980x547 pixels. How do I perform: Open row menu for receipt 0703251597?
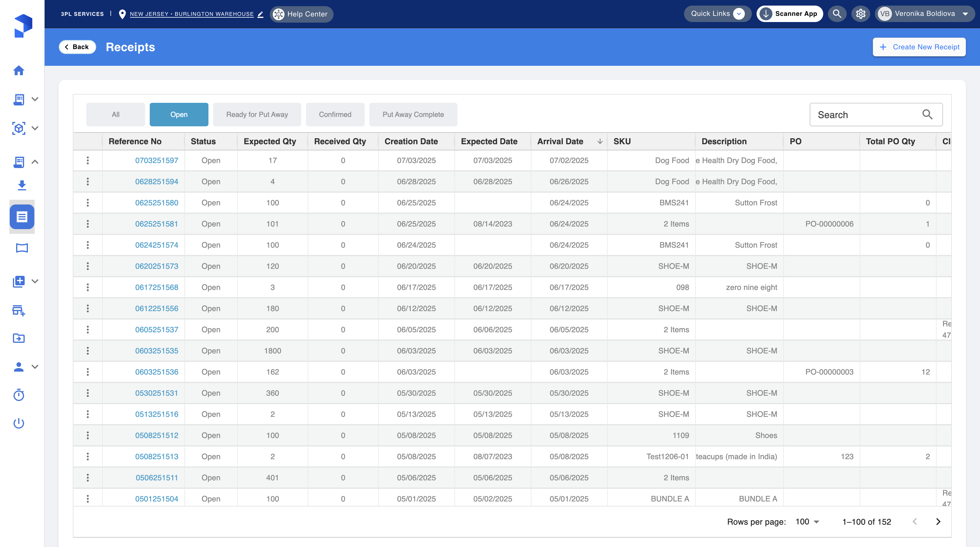tap(87, 160)
